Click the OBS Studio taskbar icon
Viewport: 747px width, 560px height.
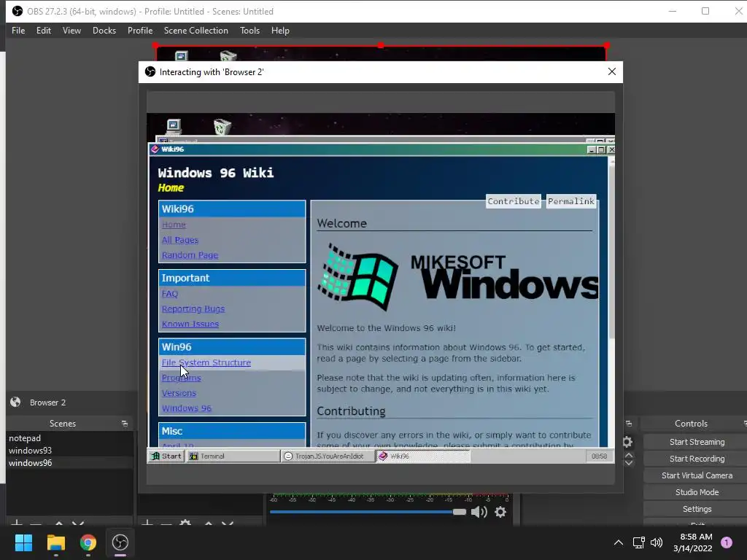(x=120, y=542)
